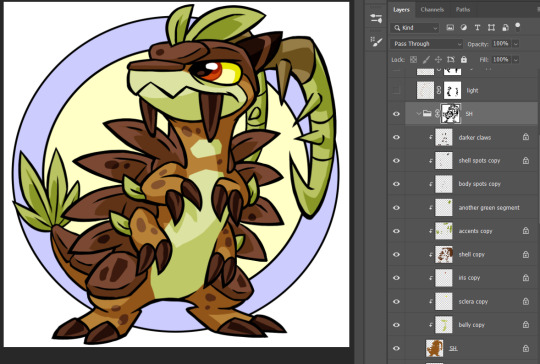Select the SH group layer mask thumbnail
This screenshot has width=540, height=364.
click(451, 113)
